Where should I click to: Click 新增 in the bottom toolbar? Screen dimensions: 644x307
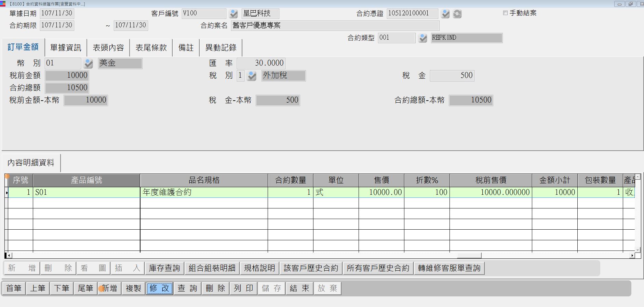109,289
